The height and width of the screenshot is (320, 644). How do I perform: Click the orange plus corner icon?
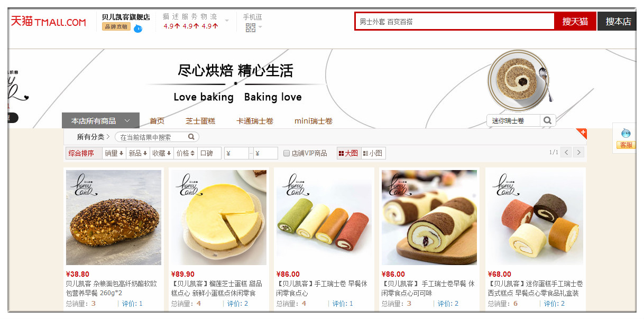[582, 133]
